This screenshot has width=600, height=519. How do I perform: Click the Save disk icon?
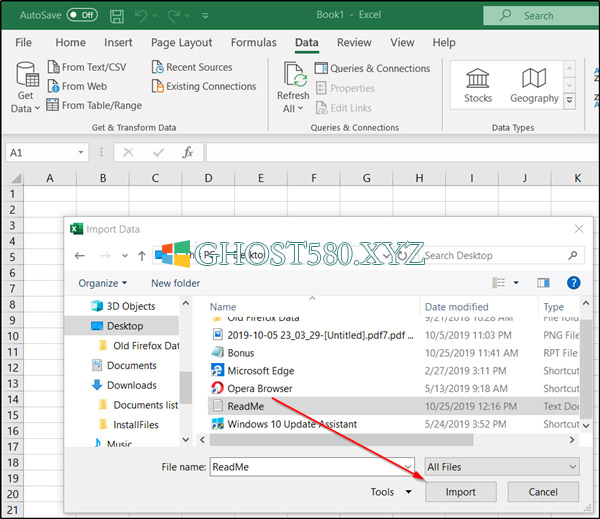click(x=117, y=16)
